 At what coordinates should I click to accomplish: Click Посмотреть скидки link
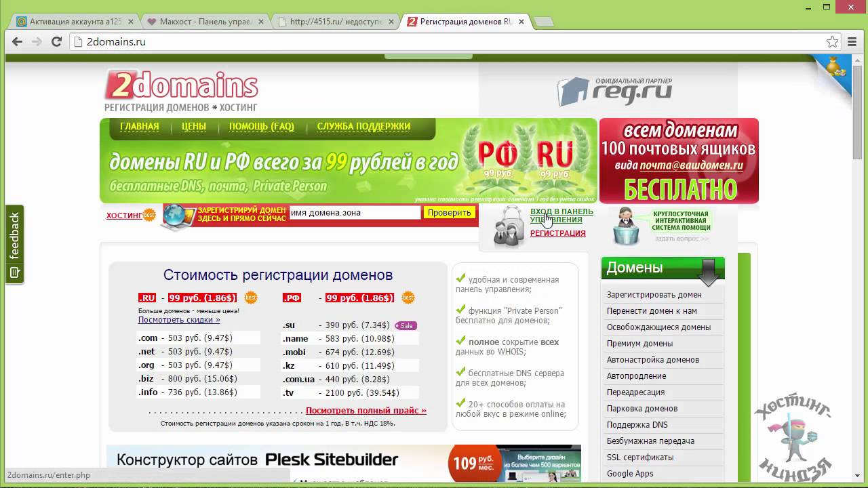(179, 320)
